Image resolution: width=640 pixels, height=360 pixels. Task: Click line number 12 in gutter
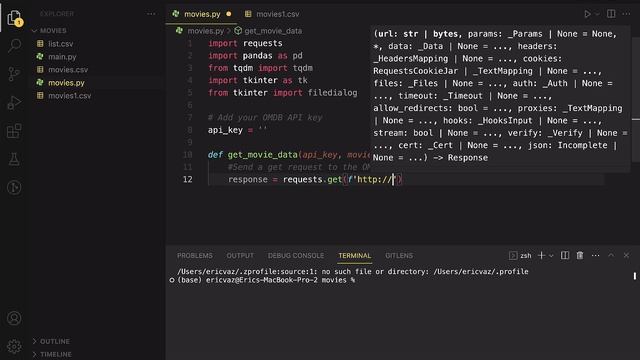click(x=187, y=179)
